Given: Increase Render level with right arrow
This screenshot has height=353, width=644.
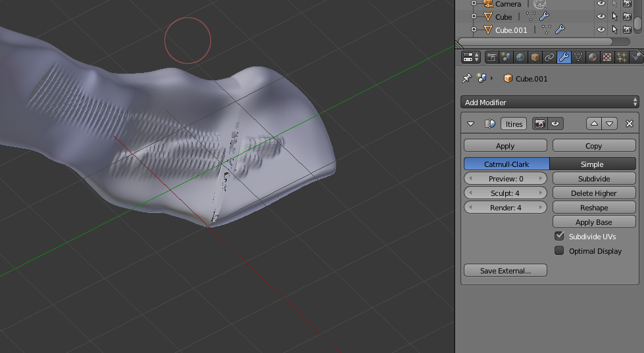Looking at the screenshot, I should click(x=541, y=207).
